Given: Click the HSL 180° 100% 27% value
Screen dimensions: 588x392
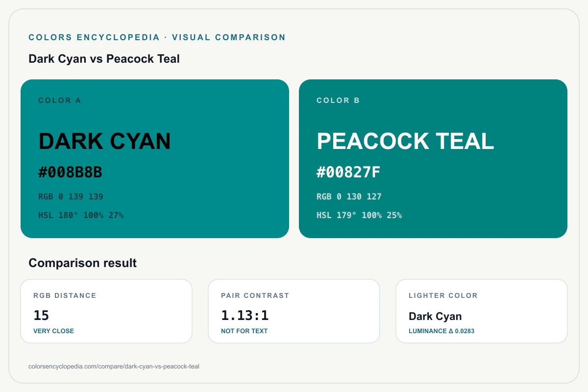Looking at the screenshot, I should (81, 215).
